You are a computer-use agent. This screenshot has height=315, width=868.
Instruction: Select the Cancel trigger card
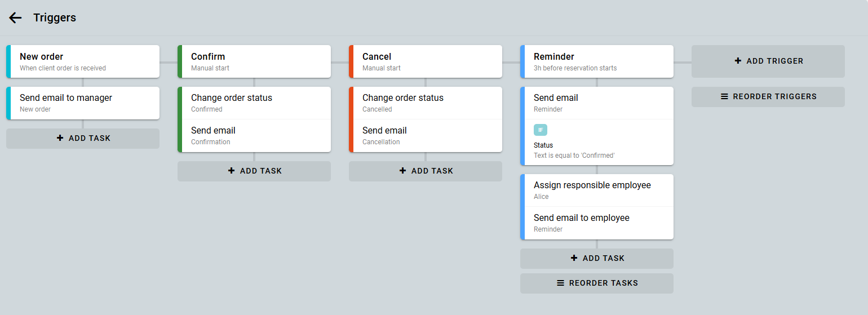427,61
